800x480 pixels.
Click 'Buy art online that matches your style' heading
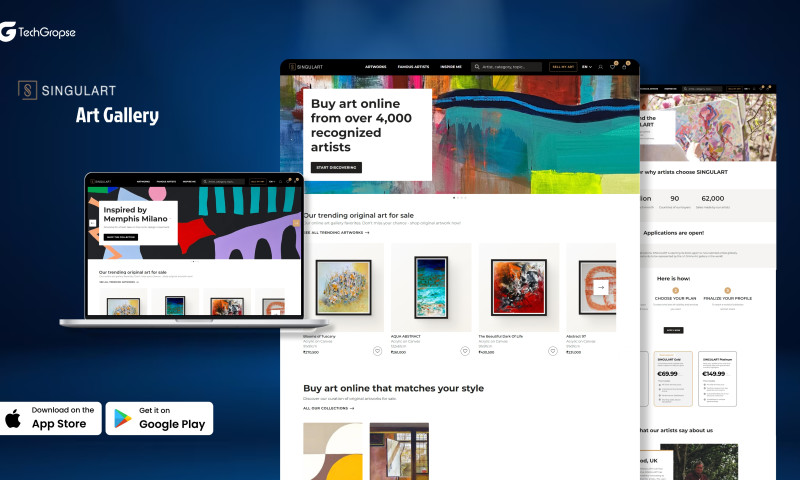(393, 388)
